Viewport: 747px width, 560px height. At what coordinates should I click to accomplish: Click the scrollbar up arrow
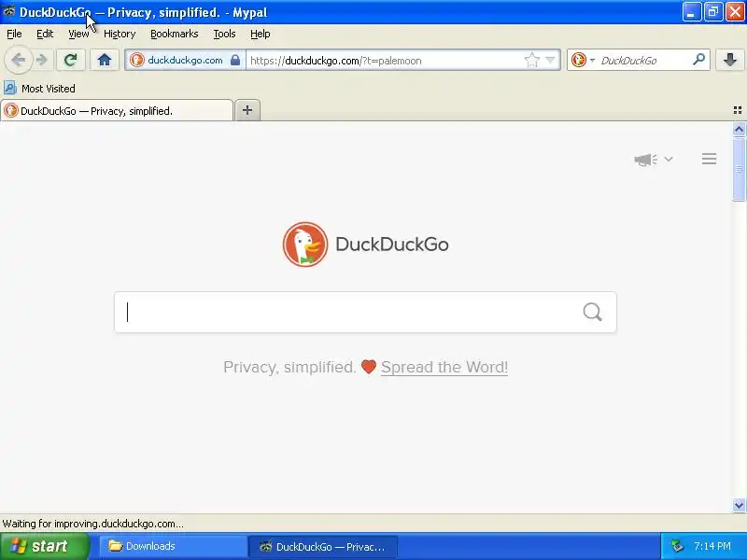pyautogui.click(x=739, y=130)
